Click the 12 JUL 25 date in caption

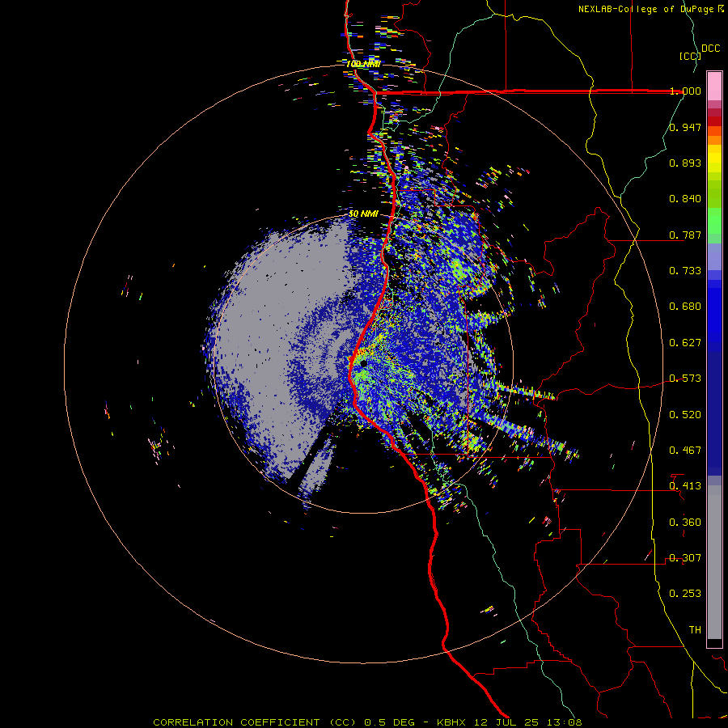(x=506, y=722)
